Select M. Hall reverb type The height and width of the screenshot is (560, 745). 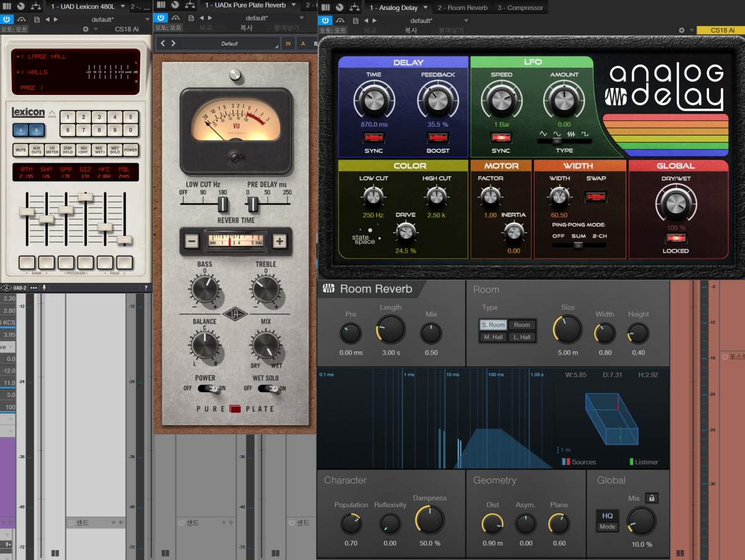(493, 337)
